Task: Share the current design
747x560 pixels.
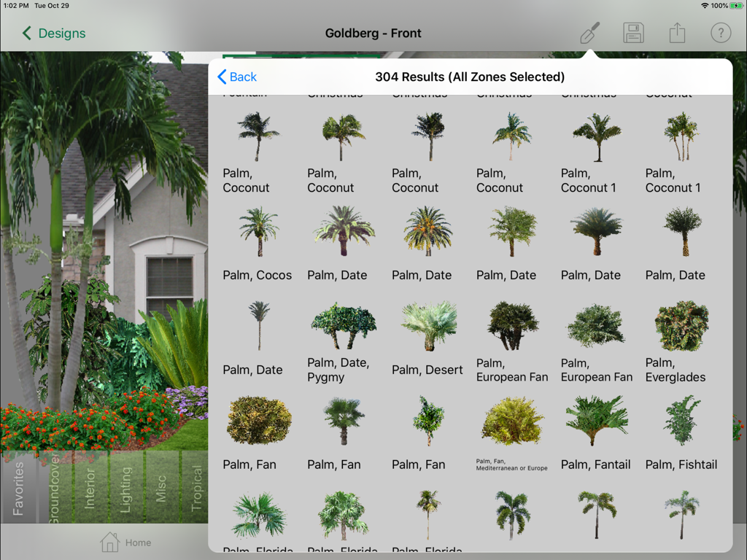Action: (677, 33)
